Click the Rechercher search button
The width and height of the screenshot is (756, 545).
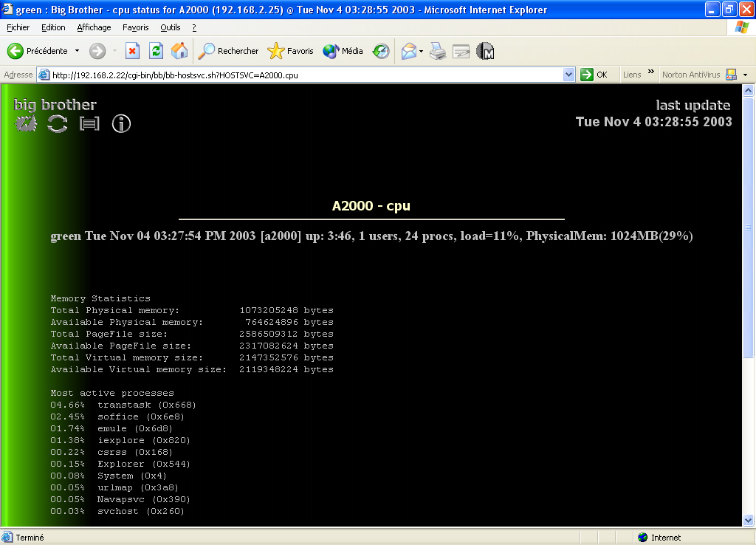point(229,51)
